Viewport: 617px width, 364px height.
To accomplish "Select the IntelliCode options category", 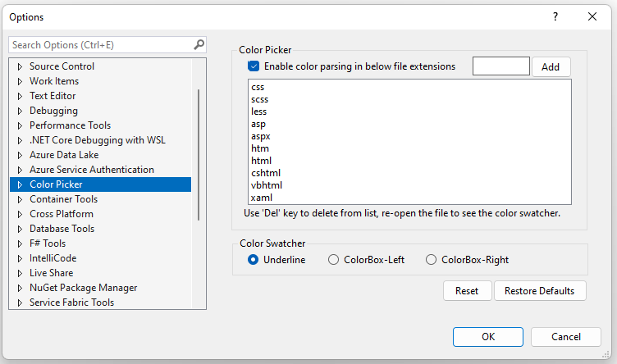I will tap(53, 258).
